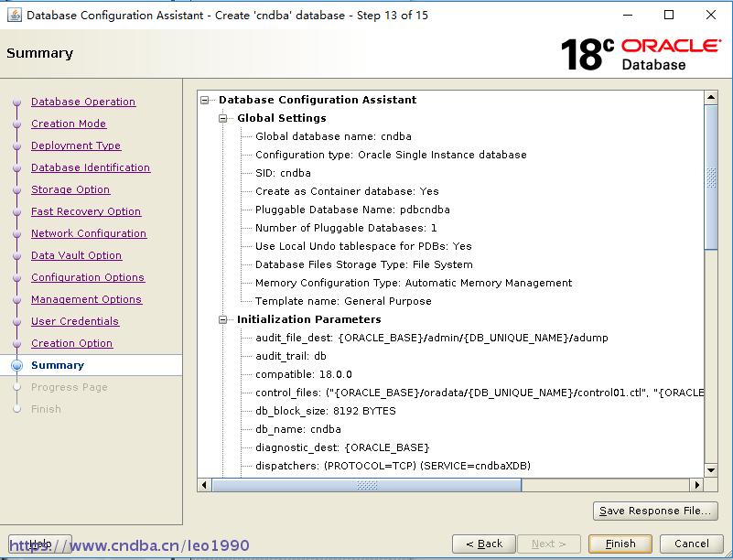
Task: Click the Save Response File button
Action: point(655,511)
